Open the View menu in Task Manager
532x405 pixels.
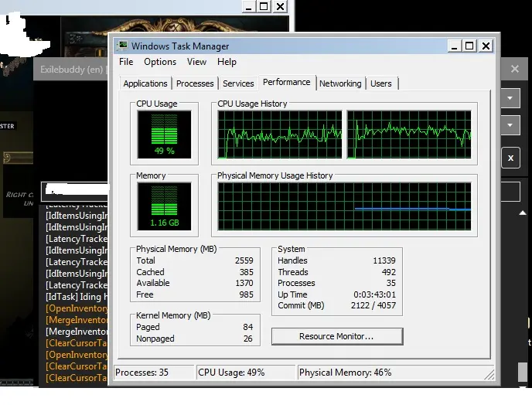[196, 62]
